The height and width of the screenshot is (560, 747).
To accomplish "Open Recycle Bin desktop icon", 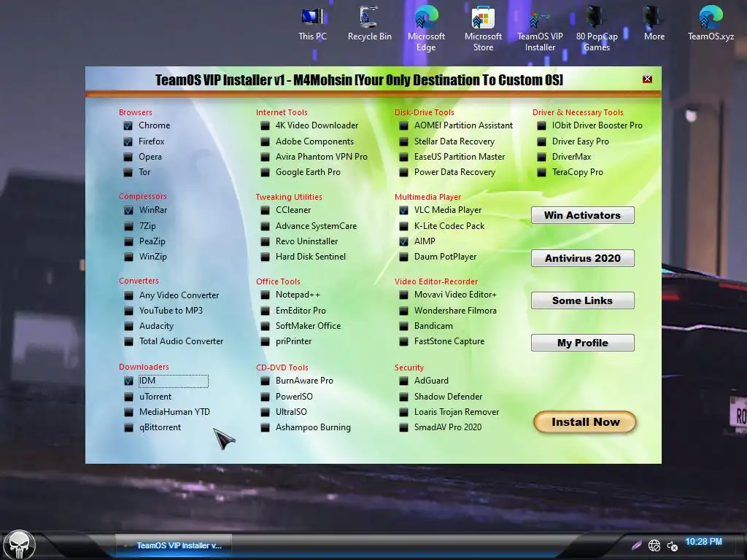I will click(369, 24).
